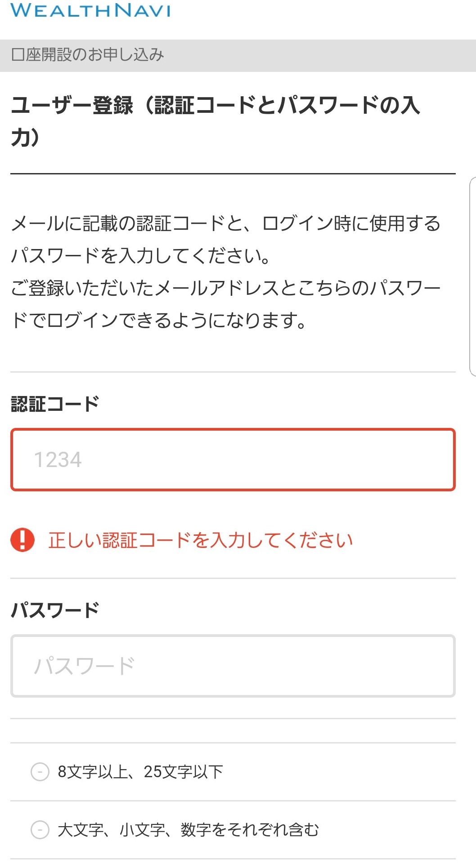Screen dimensions: 476x868
Task: Click the divider between the two password rules
Action: pyautogui.click(x=233, y=801)
